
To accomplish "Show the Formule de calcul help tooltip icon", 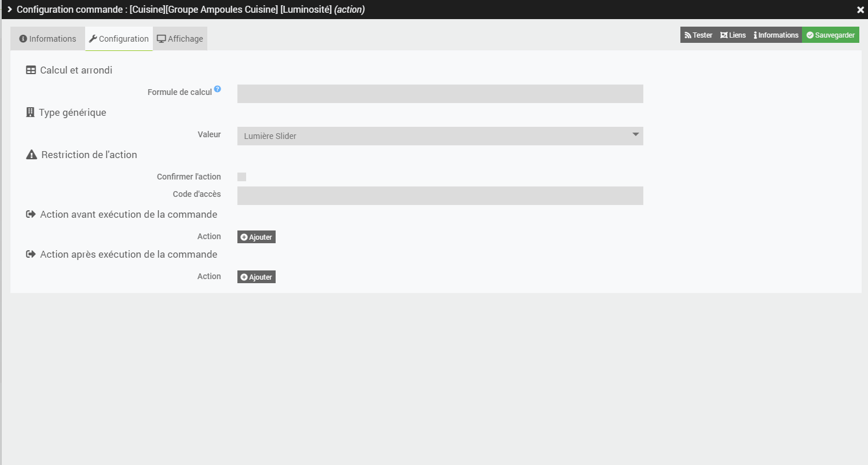I will click(217, 89).
